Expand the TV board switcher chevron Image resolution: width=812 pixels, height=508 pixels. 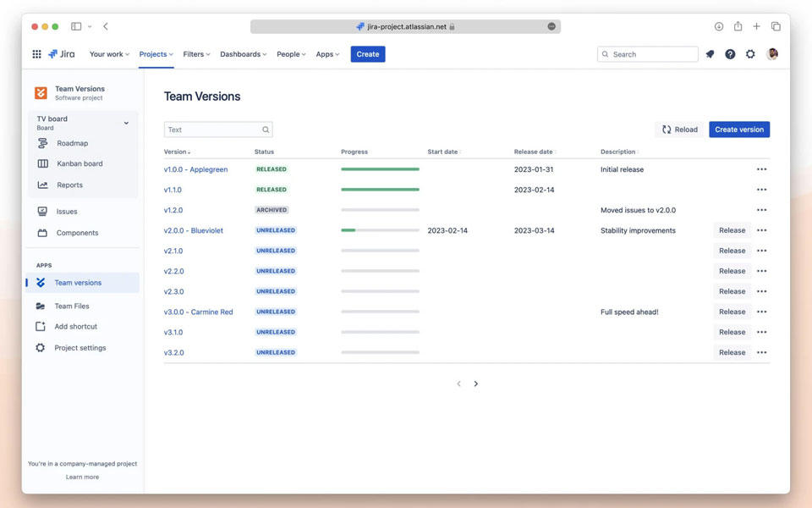coord(126,124)
